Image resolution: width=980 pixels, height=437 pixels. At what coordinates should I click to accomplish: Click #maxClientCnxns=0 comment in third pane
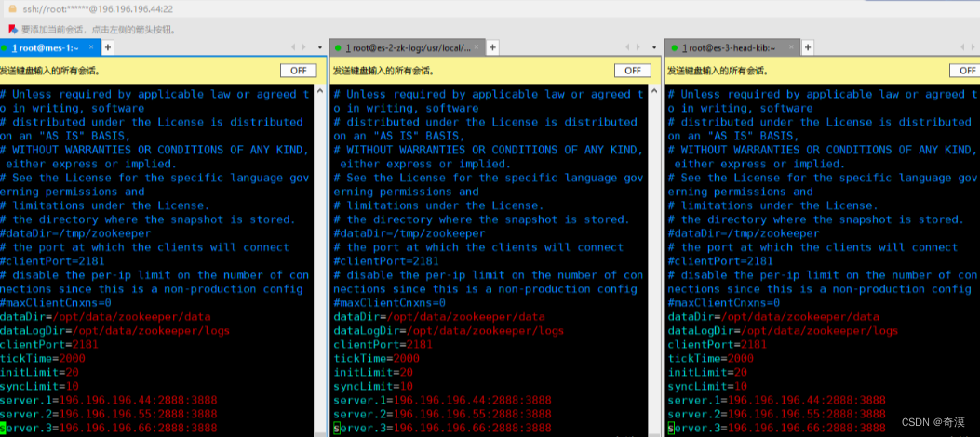724,303
